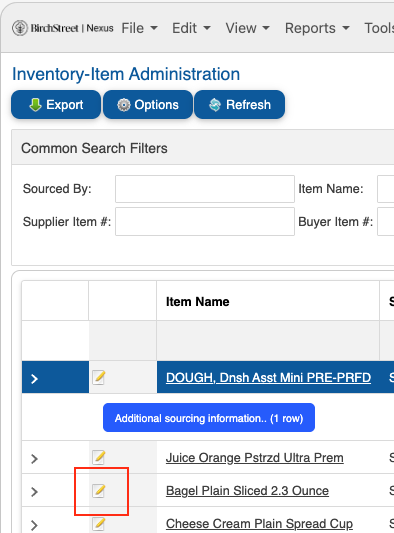Screen dimensions: 394x533
Task: Focus the Sourced By input field
Action: (x=205, y=189)
